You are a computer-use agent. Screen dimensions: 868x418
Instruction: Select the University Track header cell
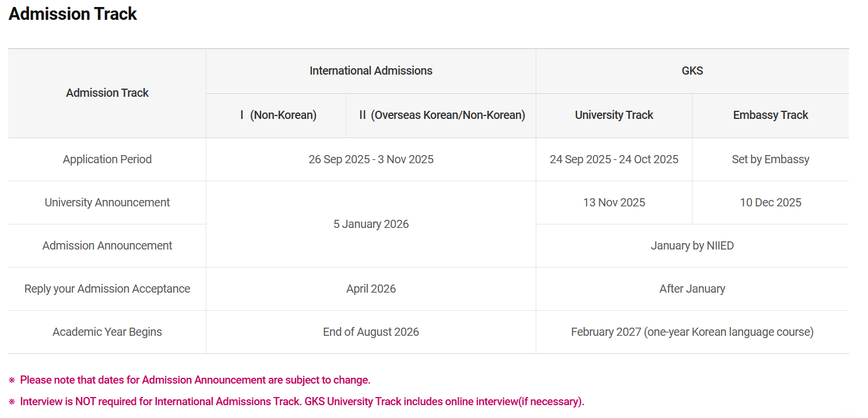(x=614, y=115)
